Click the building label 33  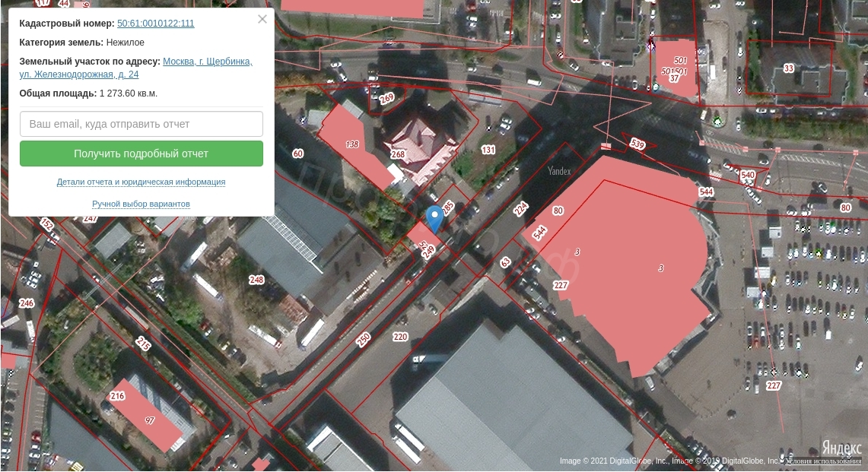click(x=789, y=68)
